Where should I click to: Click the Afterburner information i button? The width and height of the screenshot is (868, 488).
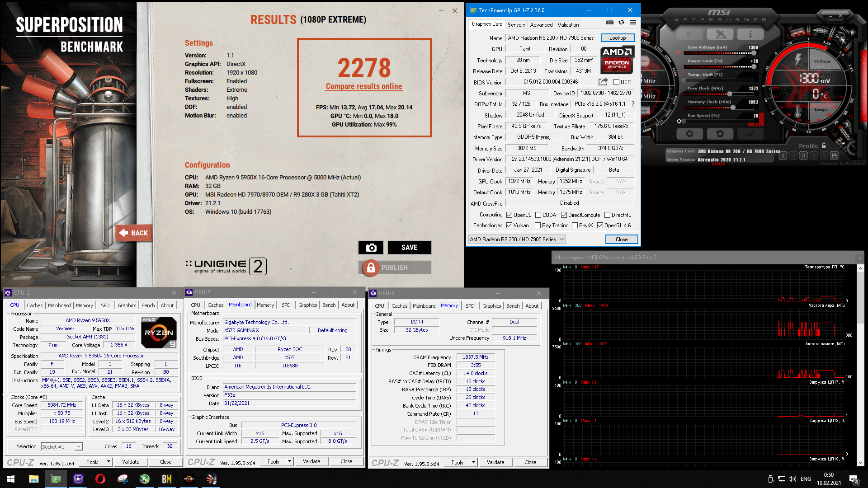[750, 34]
